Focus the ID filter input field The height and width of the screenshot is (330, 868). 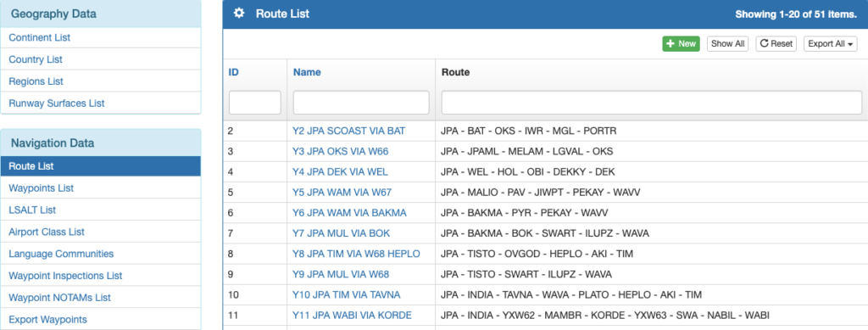tap(254, 103)
